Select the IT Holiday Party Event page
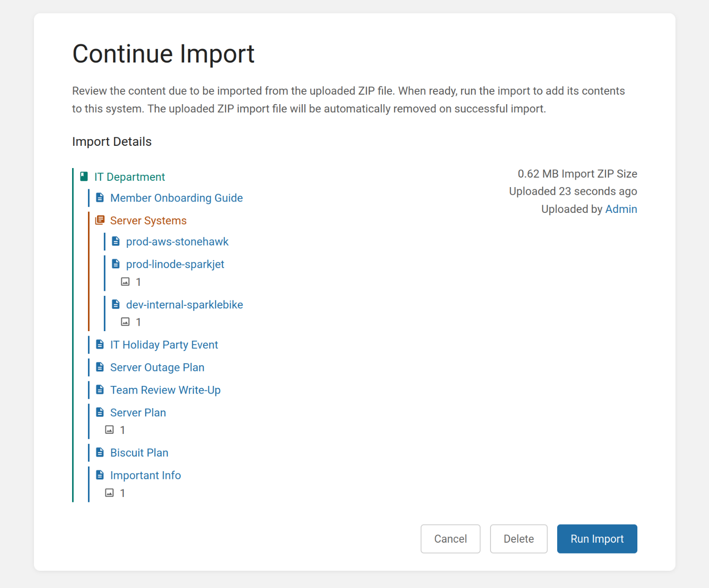709x588 pixels. (164, 345)
